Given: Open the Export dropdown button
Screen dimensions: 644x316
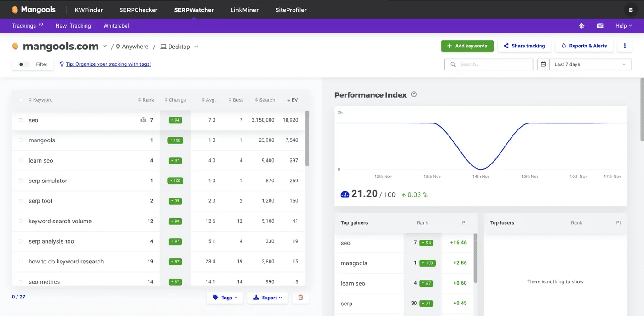Looking at the screenshot, I should [x=268, y=298].
